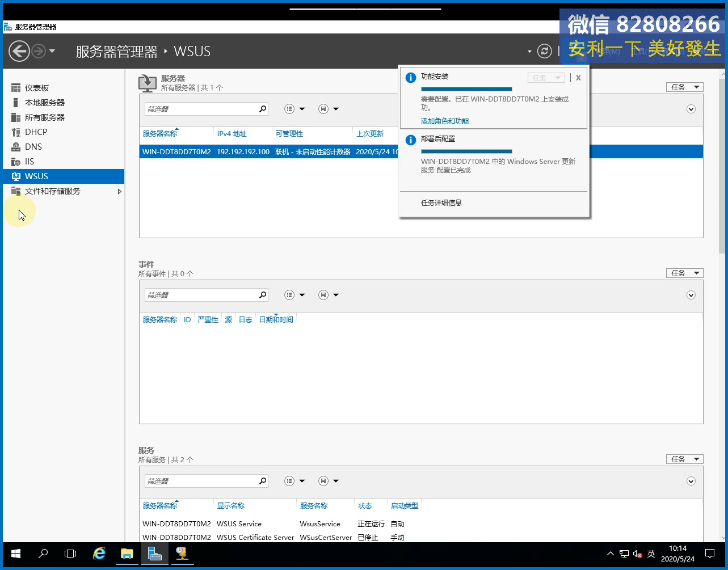Viewport: 728px width, 570px height.
Task: Open Internet Explorer from taskbar
Action: click(99, 554)
